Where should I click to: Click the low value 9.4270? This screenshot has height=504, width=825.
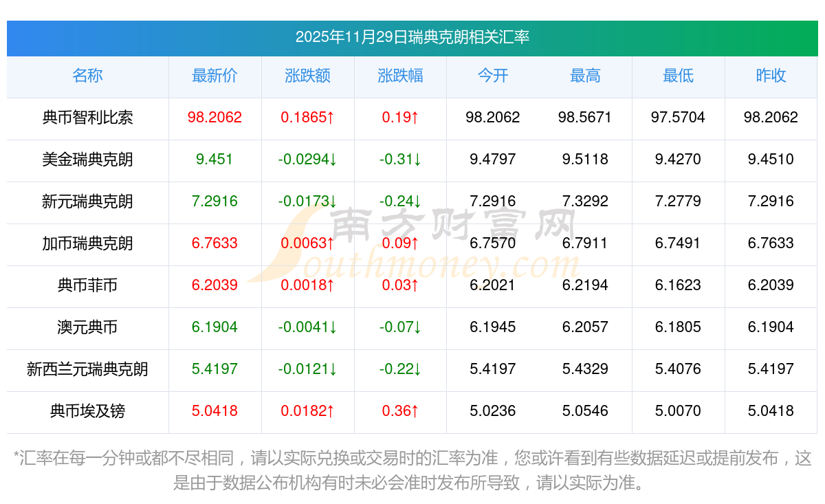[x=678, y=160]
